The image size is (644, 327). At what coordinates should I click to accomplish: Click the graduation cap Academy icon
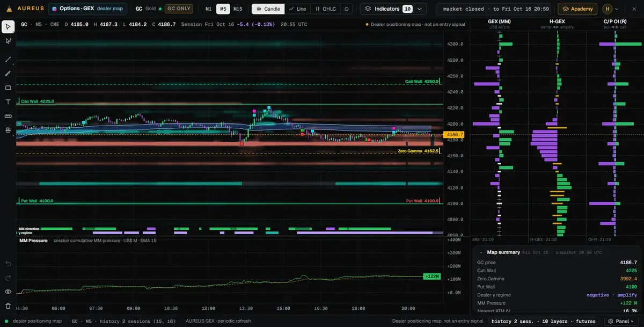click(x=565, y=9)
